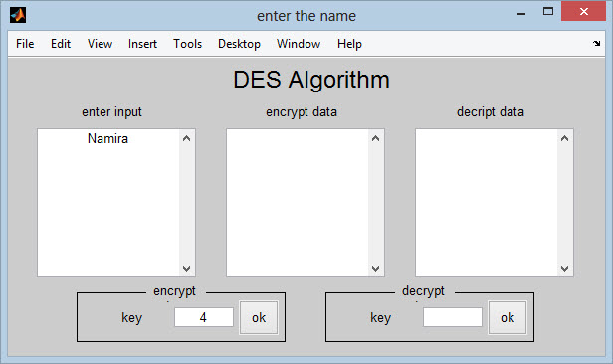Click down arrow of enter input scrollbar
This screenshot has width=613, height=364.
click(x=186, y=269)
